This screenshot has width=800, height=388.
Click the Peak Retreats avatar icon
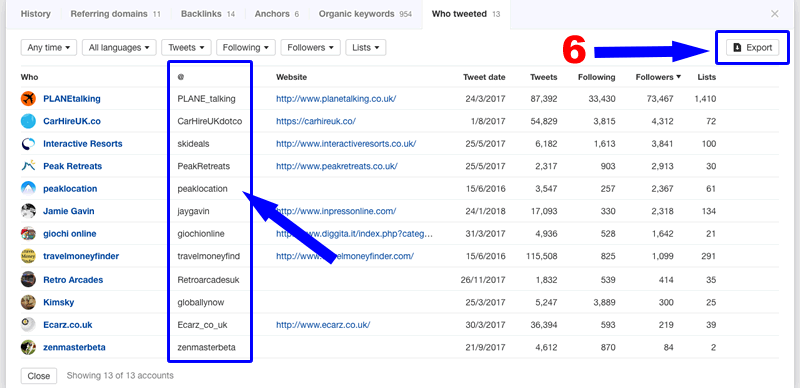click(x=28, y=166)
